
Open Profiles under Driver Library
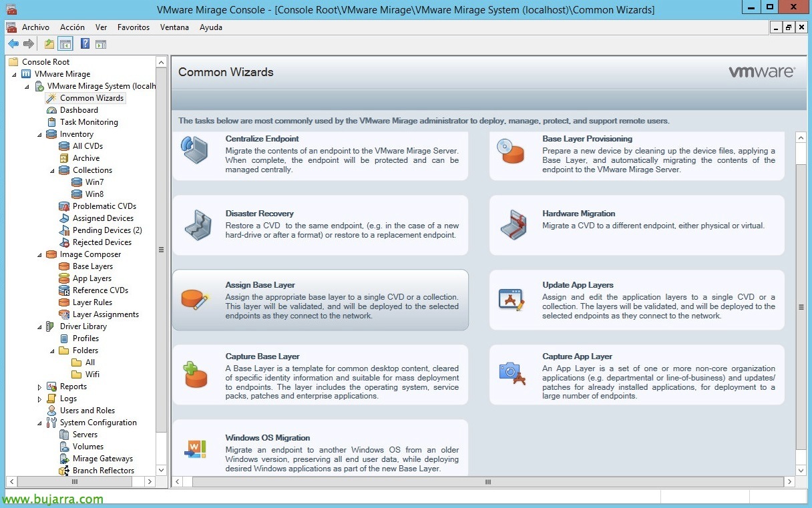85,338
